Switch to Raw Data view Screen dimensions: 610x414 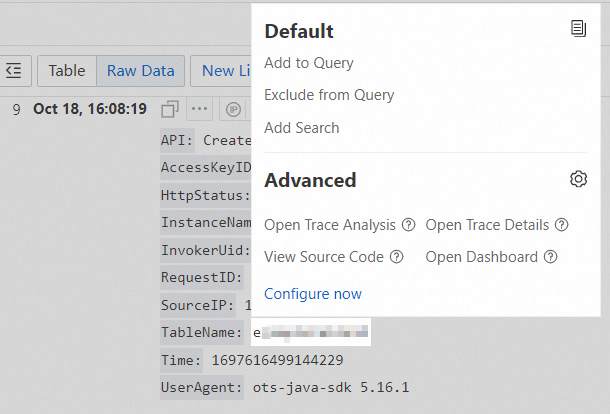coord(140,71)
